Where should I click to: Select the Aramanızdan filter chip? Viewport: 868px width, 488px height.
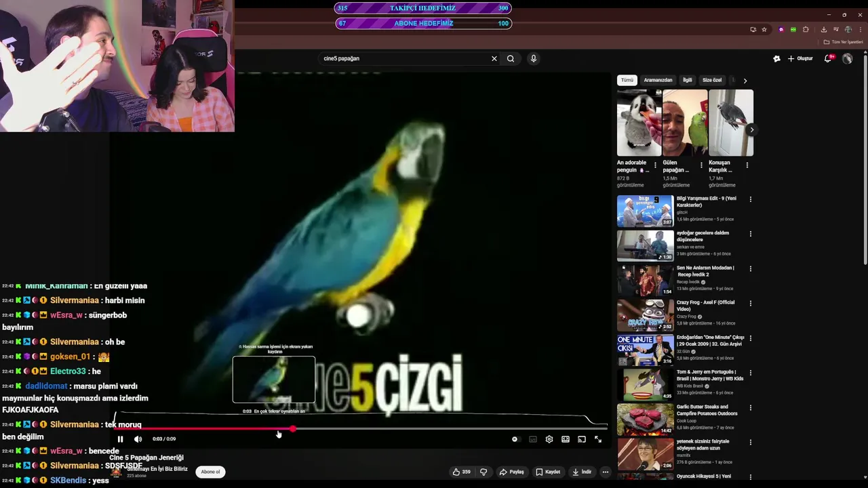pos(658,80)
